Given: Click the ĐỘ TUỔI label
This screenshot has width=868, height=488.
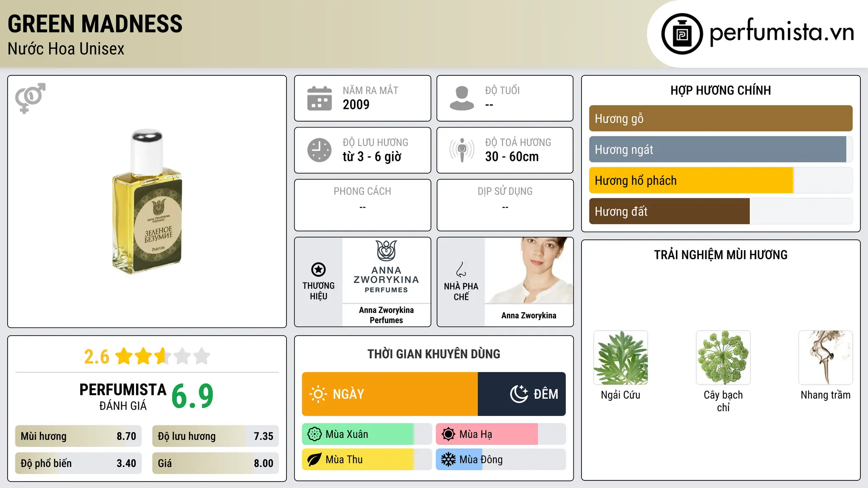Looking at the screenshot, I should [x=502, y=91].
